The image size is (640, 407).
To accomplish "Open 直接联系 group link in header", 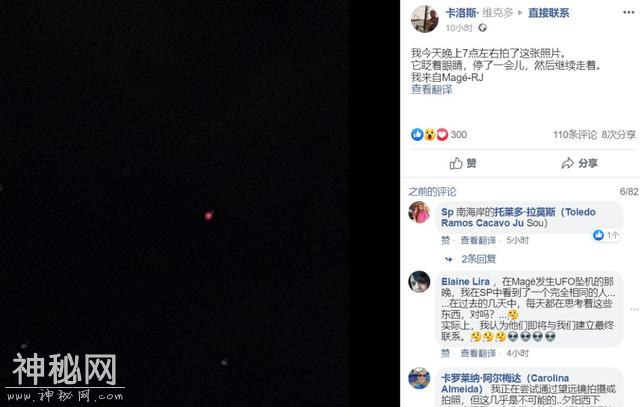I will (x=549, y=13).
